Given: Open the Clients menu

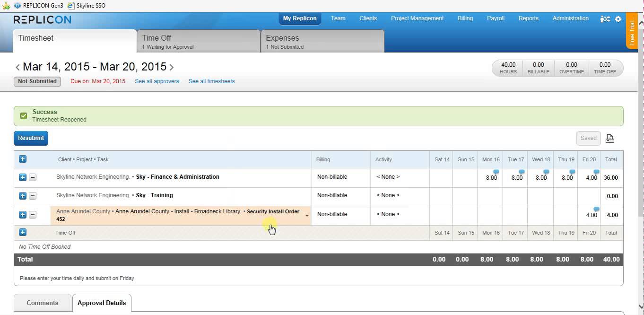Looking at the screenshot, I should 368,18.
